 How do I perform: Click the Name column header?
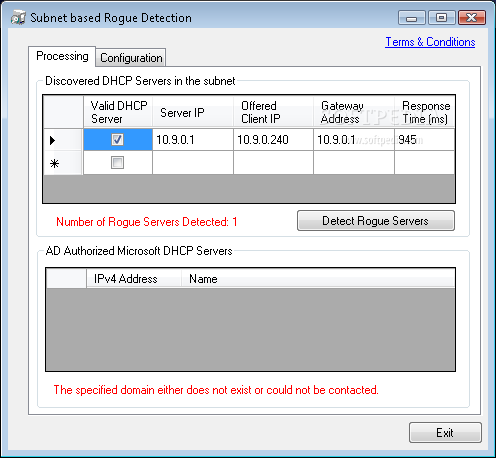pyautogui.click(x=318, y=279)
